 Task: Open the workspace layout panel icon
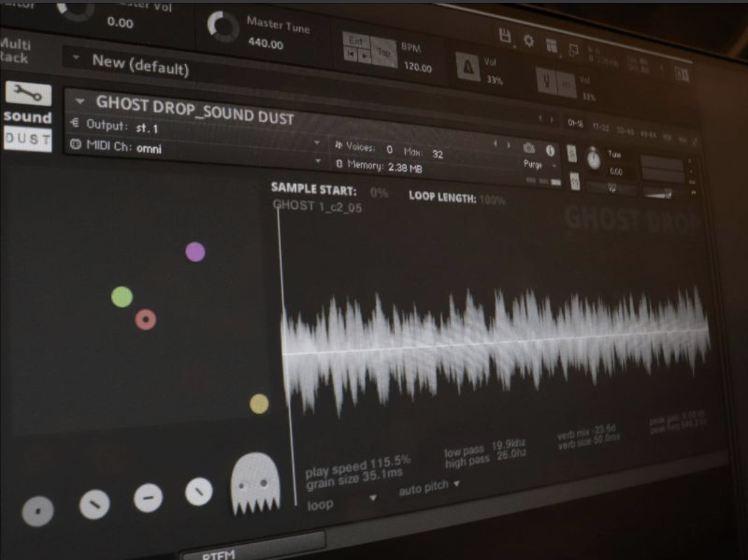point(552,45)
